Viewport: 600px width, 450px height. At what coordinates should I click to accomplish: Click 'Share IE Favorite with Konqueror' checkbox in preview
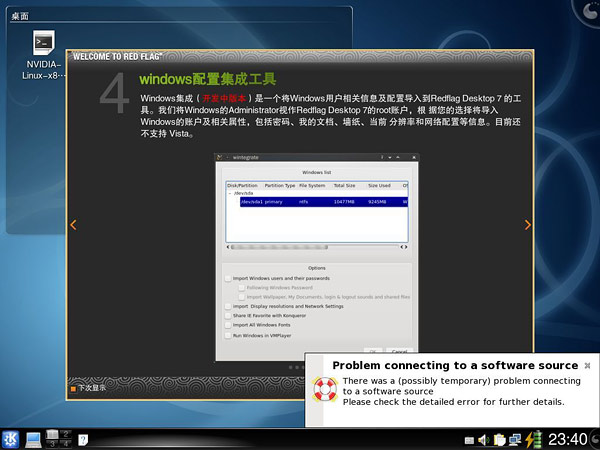tap(228, 316)
